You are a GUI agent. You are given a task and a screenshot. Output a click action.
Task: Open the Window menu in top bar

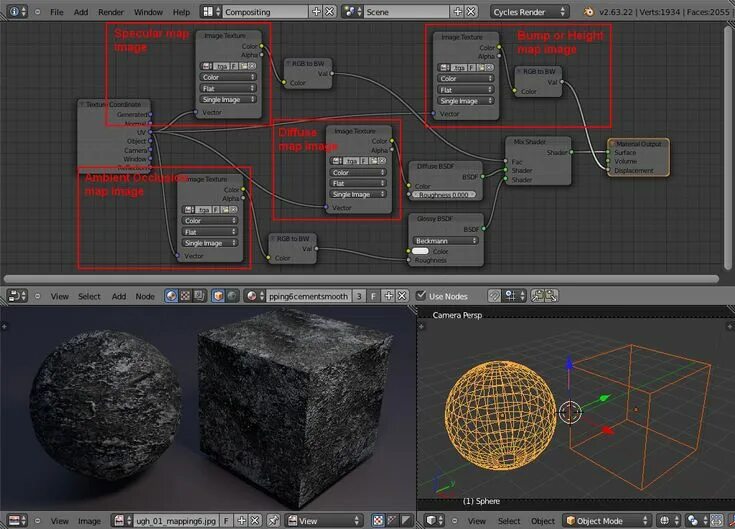[148, 12]
